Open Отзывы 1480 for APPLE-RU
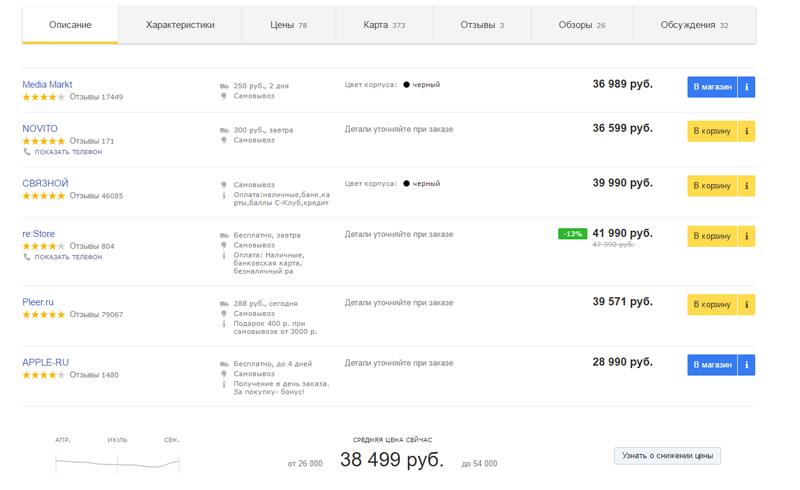 [x=94, y=375]
